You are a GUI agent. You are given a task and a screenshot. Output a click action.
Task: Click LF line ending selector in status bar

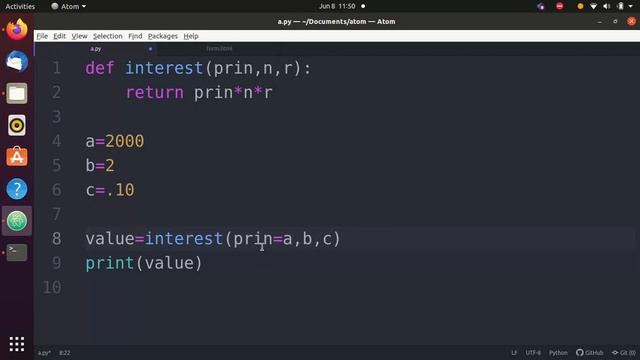pyautogui.click(x=514, y=353)
